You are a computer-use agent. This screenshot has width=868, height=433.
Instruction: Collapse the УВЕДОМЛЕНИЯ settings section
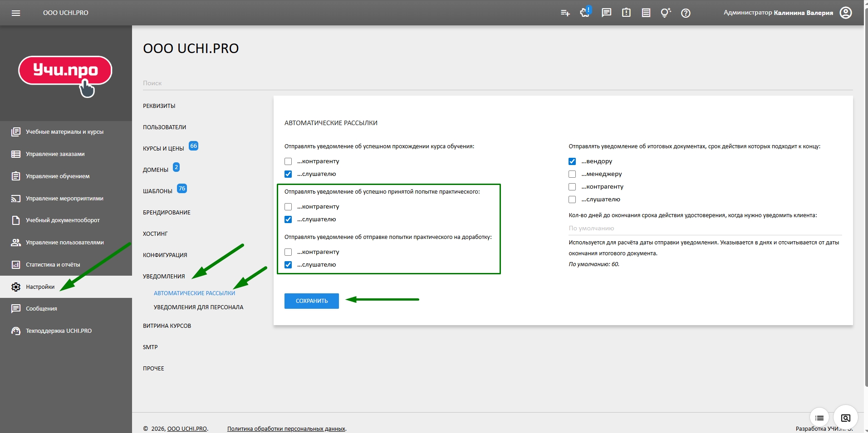(x=164, y=276)
